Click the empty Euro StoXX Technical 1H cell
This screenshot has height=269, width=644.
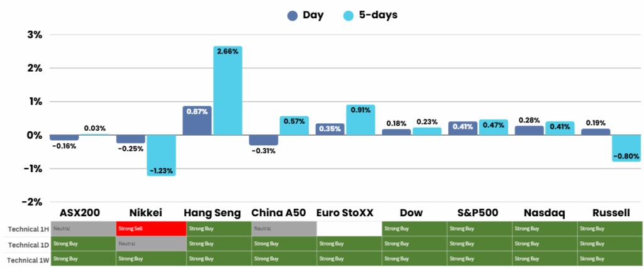point(349,228)
